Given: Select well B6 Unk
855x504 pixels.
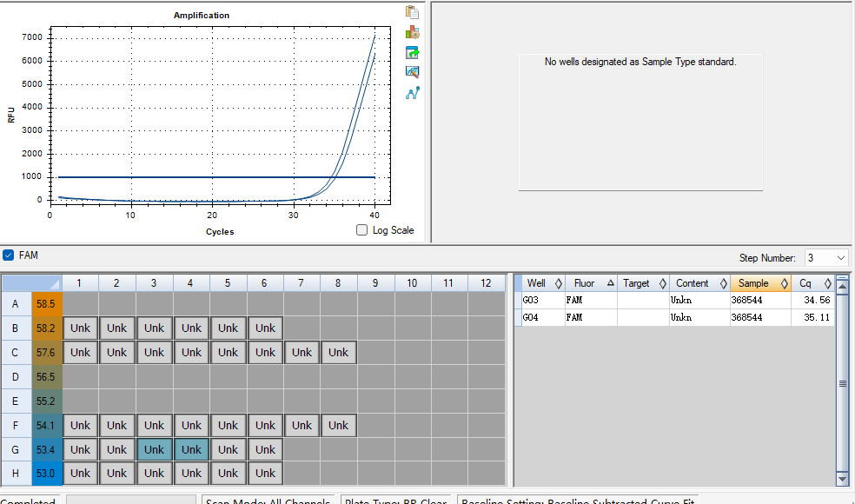Looking at the screenshot, I should pos(265,328).
